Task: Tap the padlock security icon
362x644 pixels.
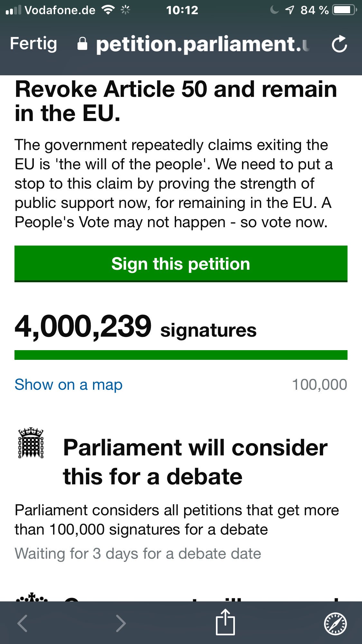Action: (x=82, y=44)
